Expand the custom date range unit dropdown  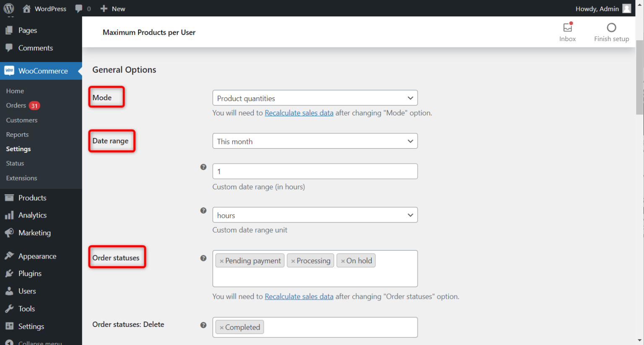pos(315,215)
